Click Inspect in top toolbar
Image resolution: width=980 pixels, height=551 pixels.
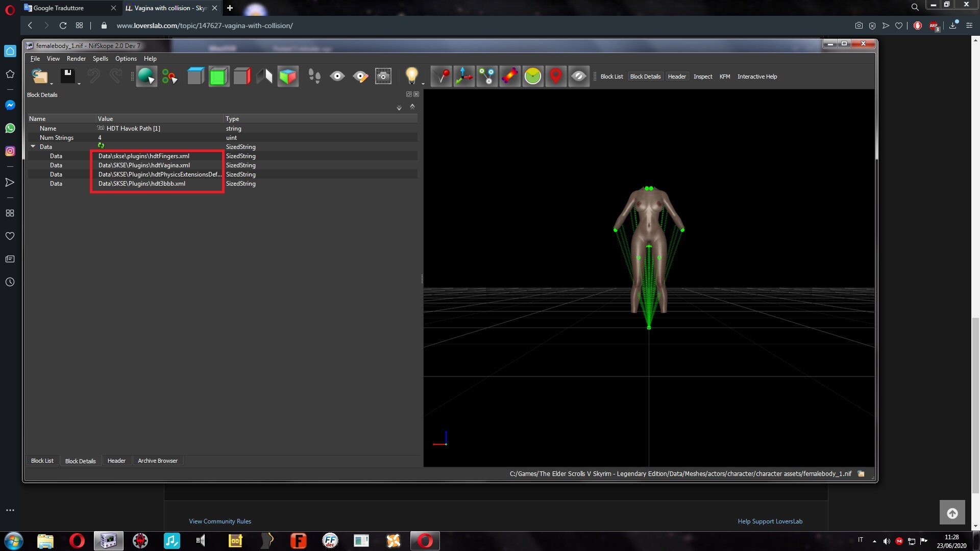pyautogui.click(x=703, y=77)
